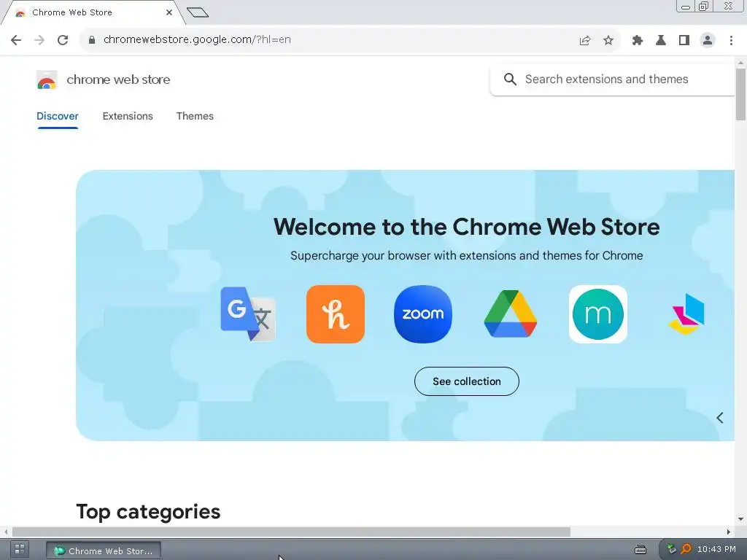The image size is (747, 560).
Task: Click the address bar URL
Action: tap(197, 40)
